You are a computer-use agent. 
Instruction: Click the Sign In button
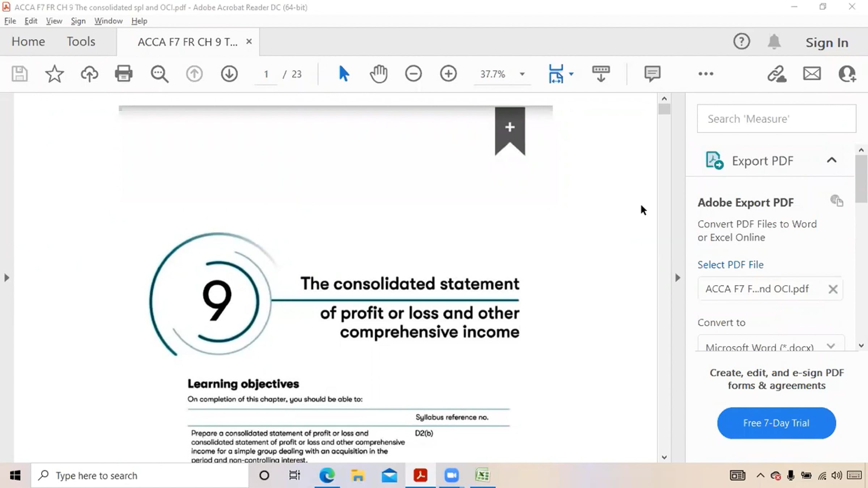(827, 43)
